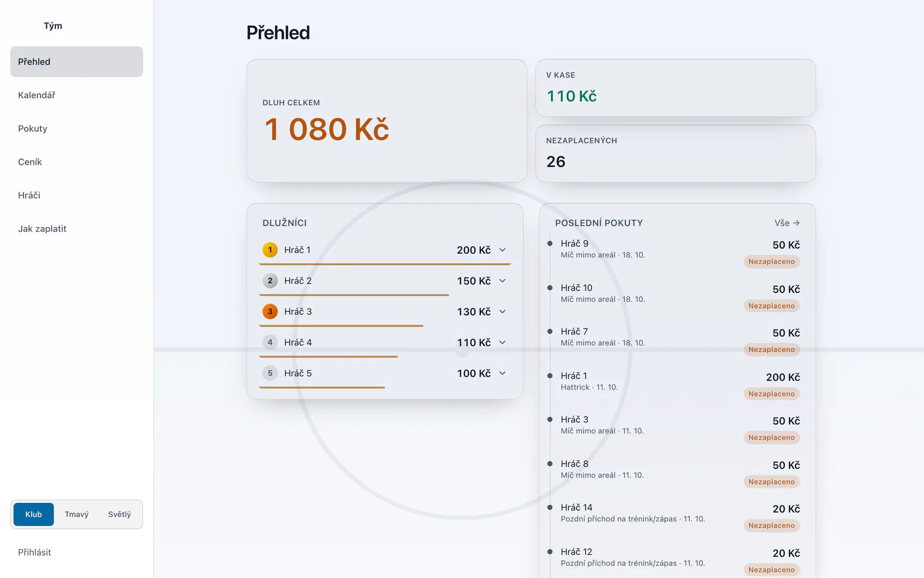Viewport: 924px width, 578px height.
Task: Click Nezaplaceno badge for Hráč 14
Action: (772, 525)
